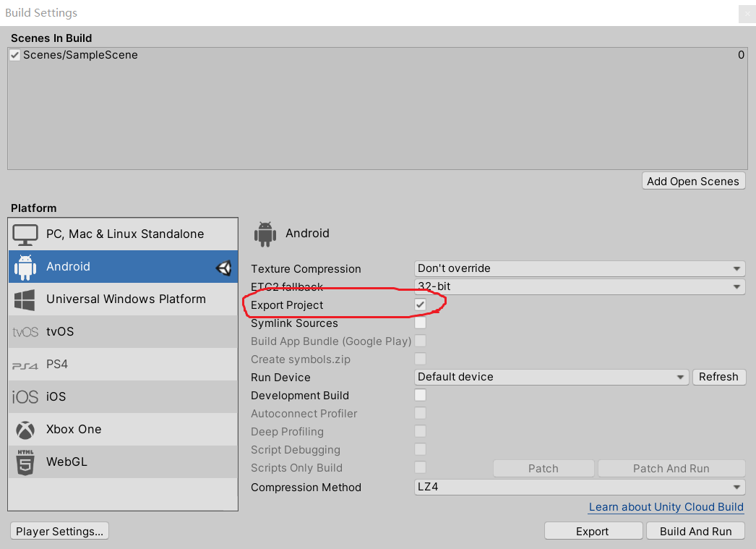The width and height of the screenshot is (756, 549).
Task: Click the HTML5 WebGL icon
Action: click(25, 462)
